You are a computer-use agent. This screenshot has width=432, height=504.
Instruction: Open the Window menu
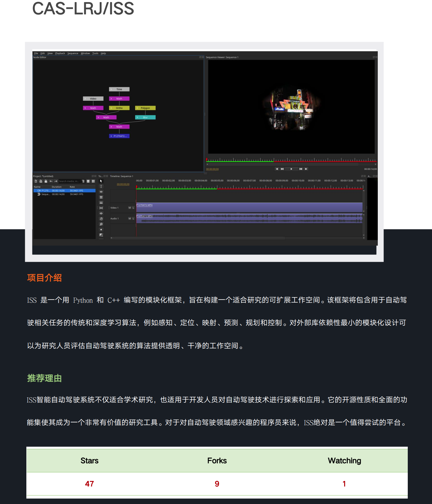point(85,53)
